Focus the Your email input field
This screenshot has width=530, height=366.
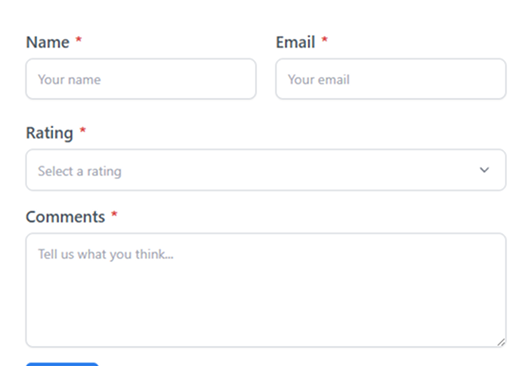pos(391,79)
